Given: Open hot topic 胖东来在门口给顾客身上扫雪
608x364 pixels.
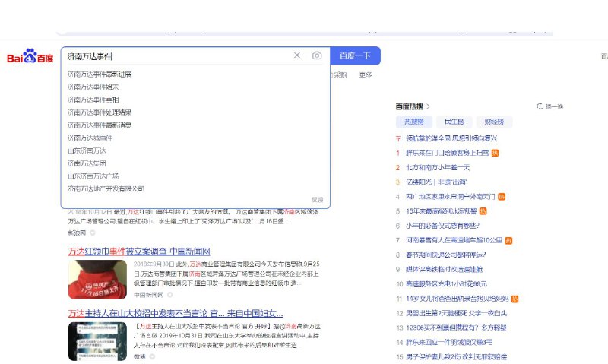Looking at the screenshot, I should [x=447, y=153].
